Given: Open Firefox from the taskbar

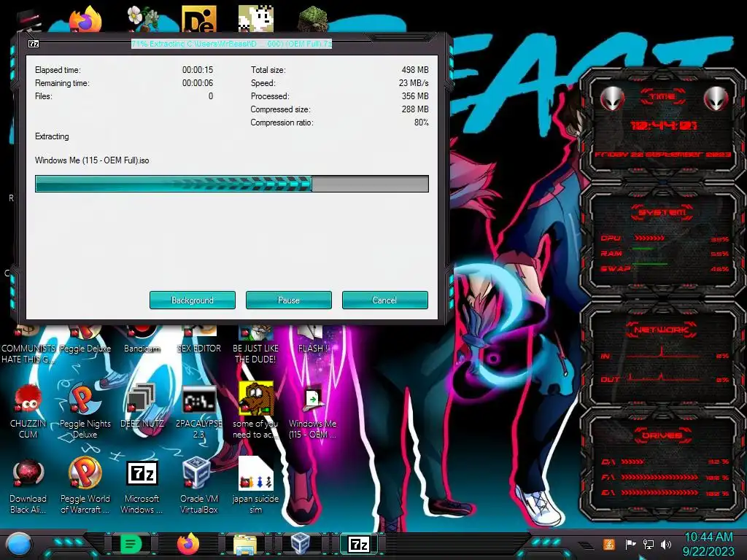Looking at the screenshot, I should click(x=188, y=544).
